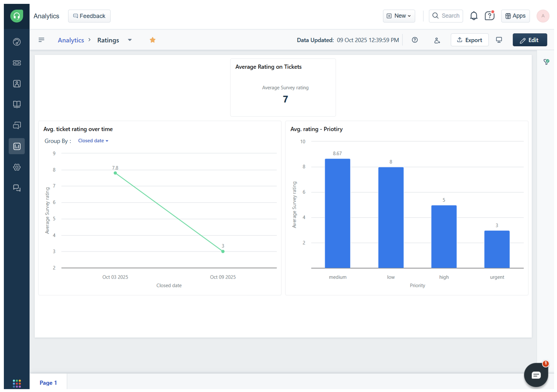Click the star favorite icon for Ratings
Image resolution: width=557 pixels, height=392 pixels.
tap(153, 40)
